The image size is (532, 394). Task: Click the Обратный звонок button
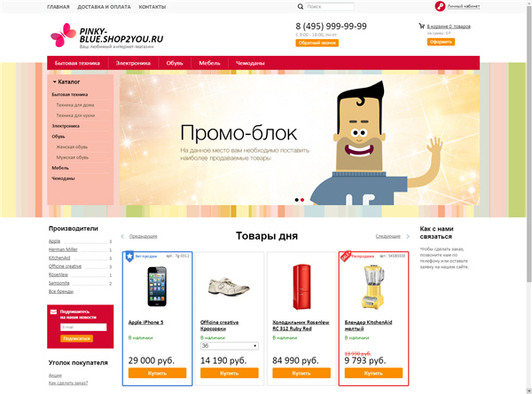point(317,43)
